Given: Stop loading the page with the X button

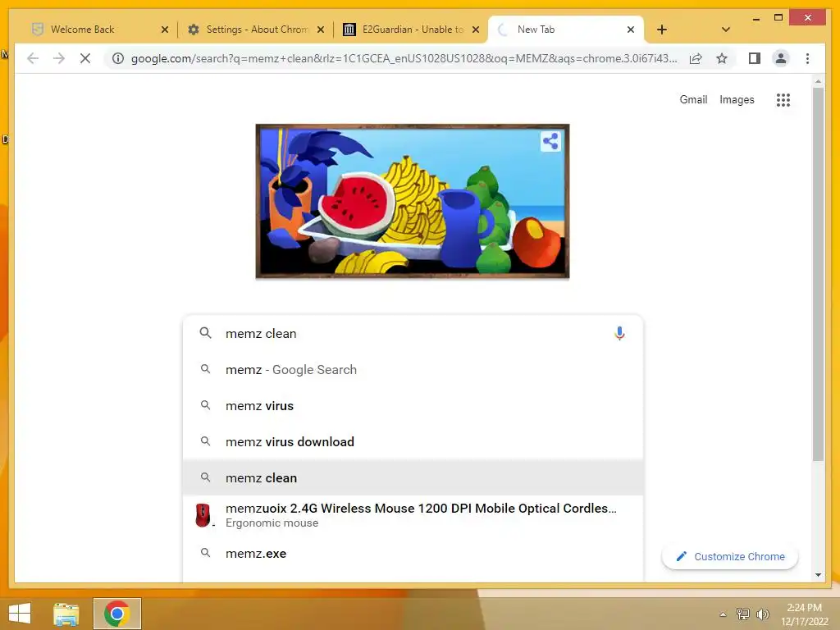Looking at the screenshot, I should click(85, 58).
